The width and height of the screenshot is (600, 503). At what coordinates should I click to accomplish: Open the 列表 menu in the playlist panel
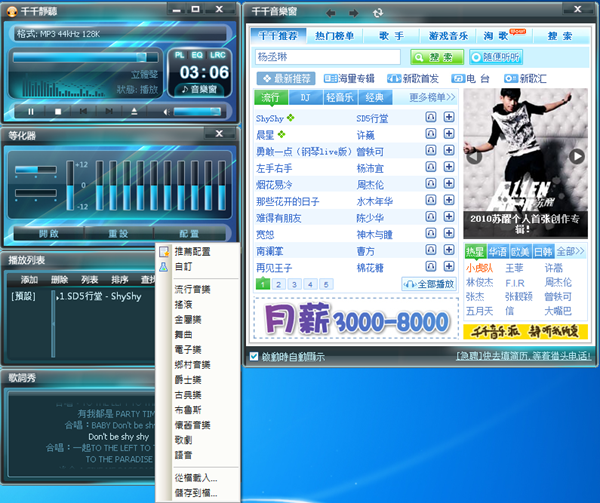coord(89,279)
